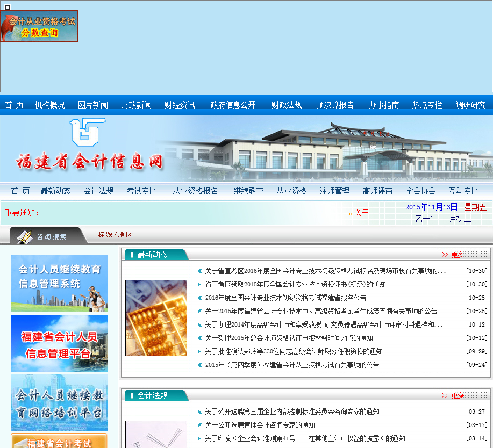Click the 最新动态 section header tab

[x=156, y=255]
